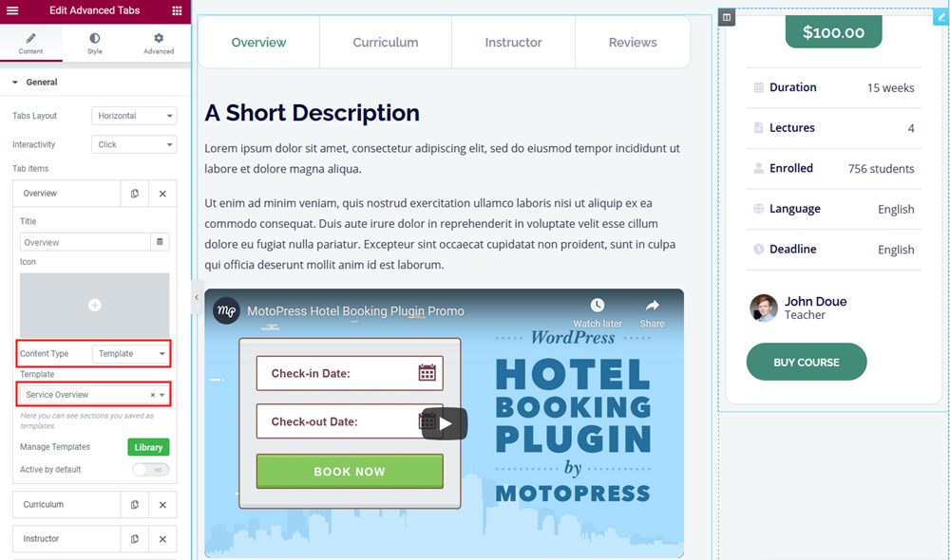This screenshot has width=950, height=560.
Task: Click the '15 weeks' value
Action: coord(891,87)
